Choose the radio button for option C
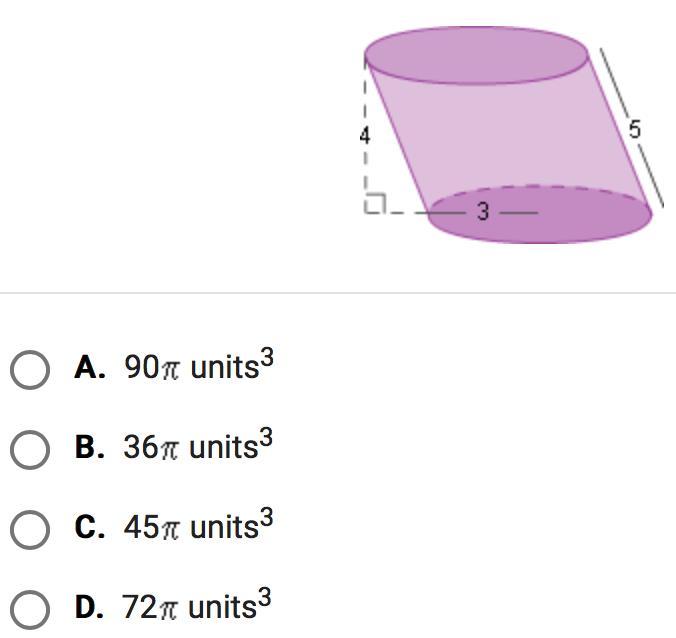The height and width of the screenshot is (638, 676). (30, 529)
